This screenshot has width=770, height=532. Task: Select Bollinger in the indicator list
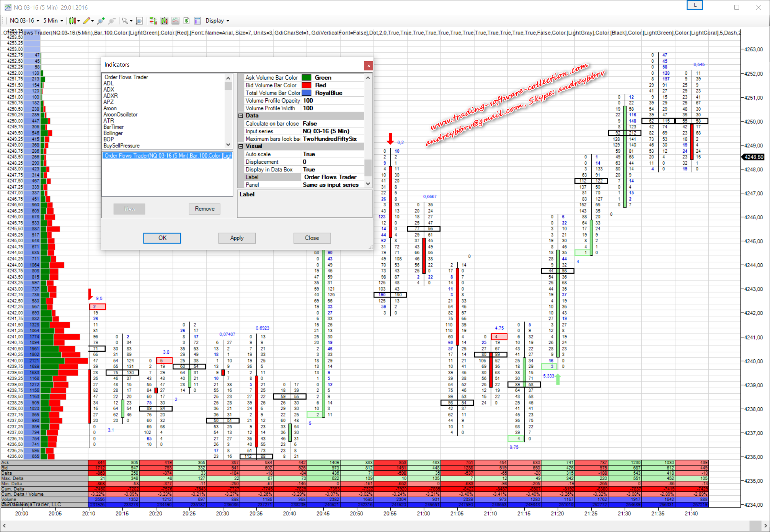[113, 133]
